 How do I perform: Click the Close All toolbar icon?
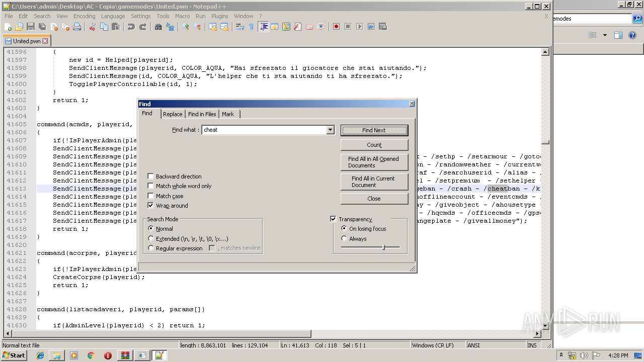tap(65, 27)
